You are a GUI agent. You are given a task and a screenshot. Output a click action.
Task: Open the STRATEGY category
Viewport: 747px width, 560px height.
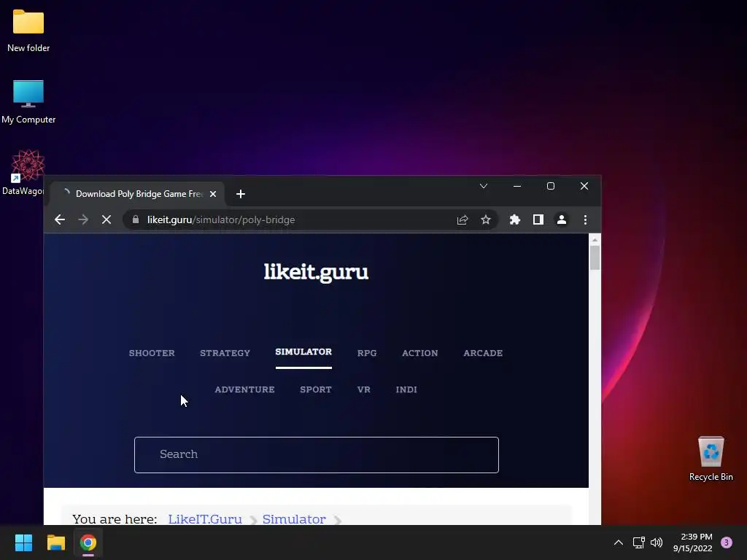(225, 353)
